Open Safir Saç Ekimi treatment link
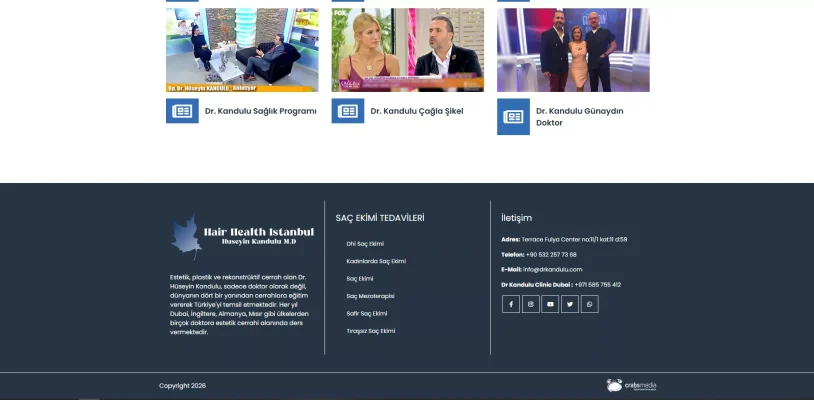The image size is (814, 400). [x=366, y=313]
